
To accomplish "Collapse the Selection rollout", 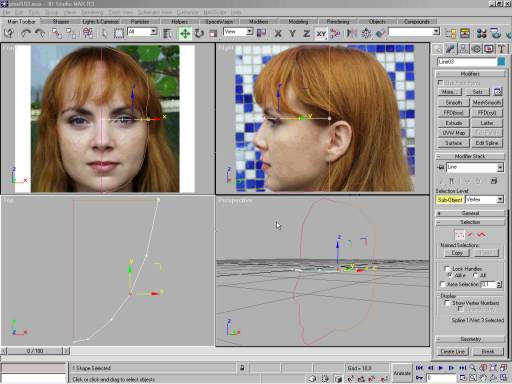I will 470,222.
